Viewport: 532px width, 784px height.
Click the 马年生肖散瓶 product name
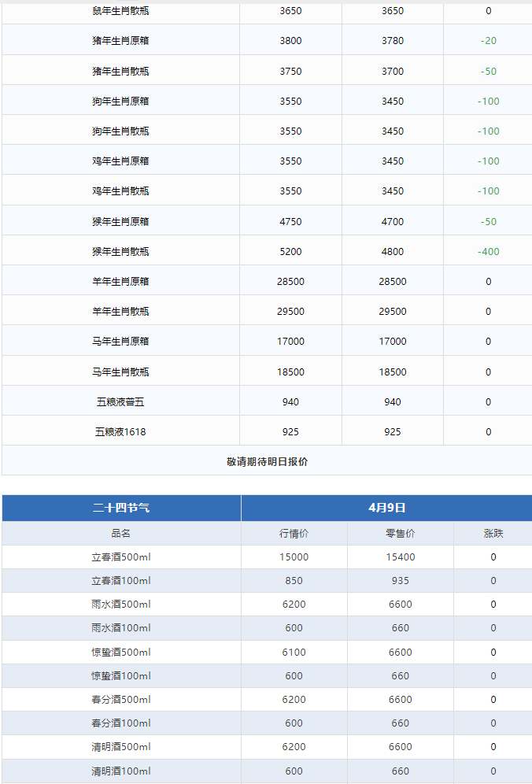[120, 372]
